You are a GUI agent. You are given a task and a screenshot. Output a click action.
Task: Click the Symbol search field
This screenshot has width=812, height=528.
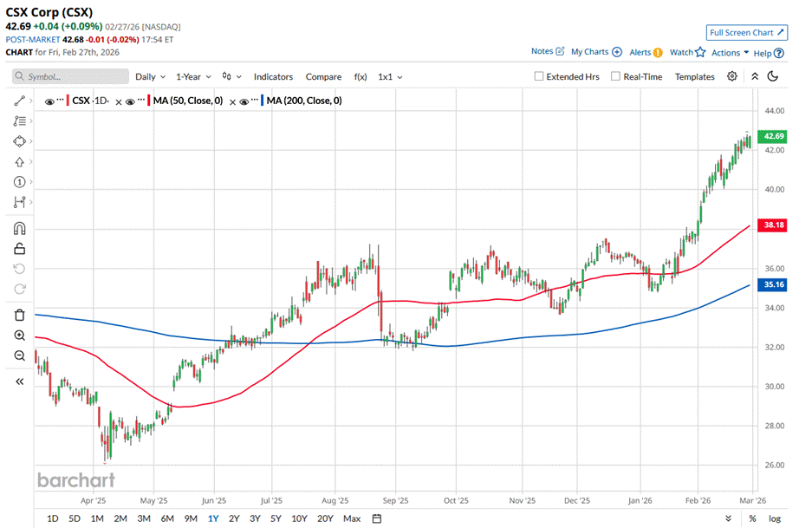coord(71,76)
